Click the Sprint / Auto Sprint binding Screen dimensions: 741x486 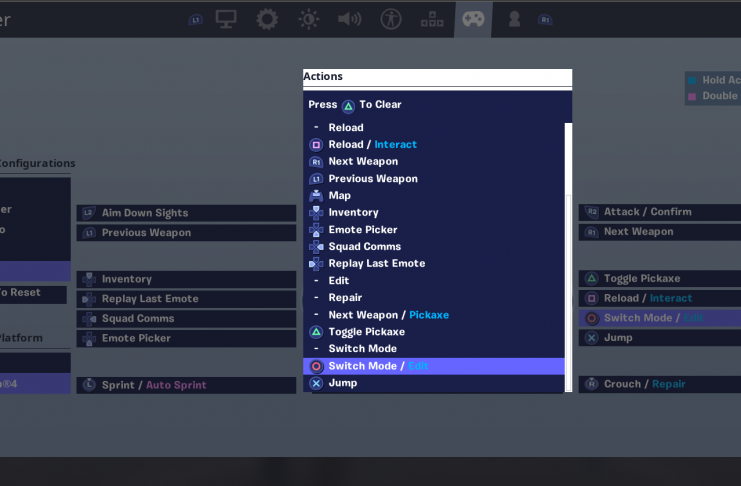tap(187, 385)
